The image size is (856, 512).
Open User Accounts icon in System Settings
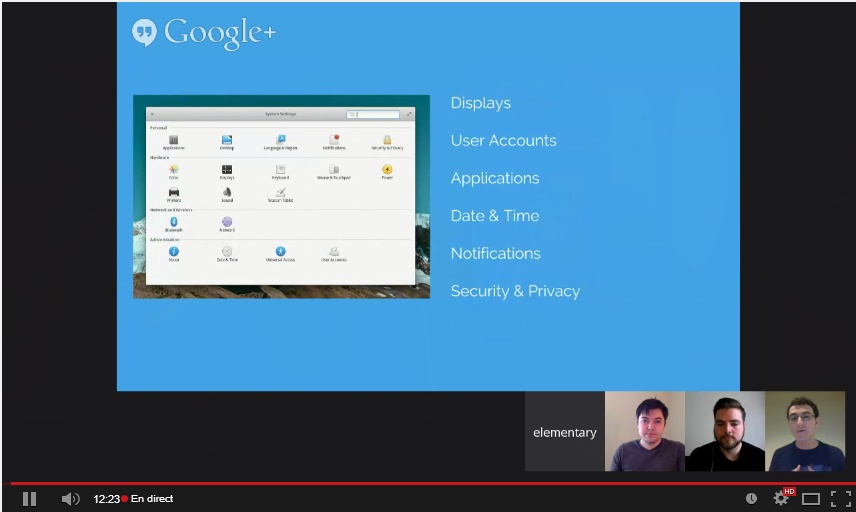334,254
